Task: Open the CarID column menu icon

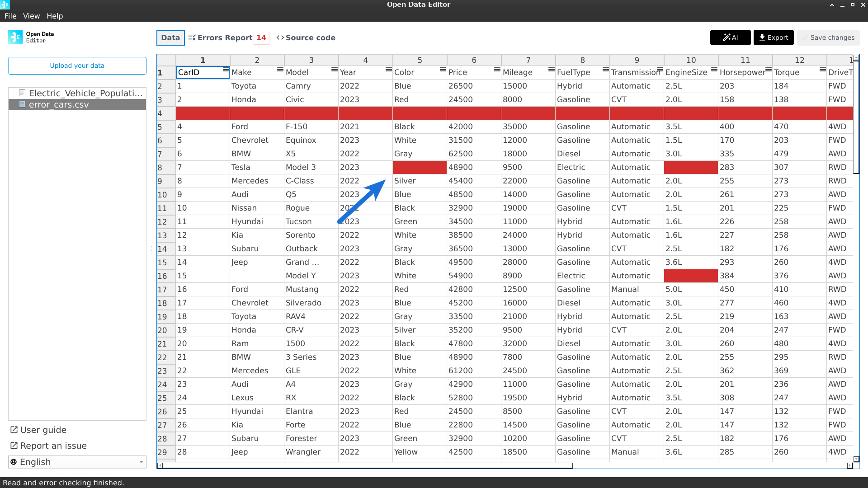Action: pyautogui.click(x=226, y=70)
